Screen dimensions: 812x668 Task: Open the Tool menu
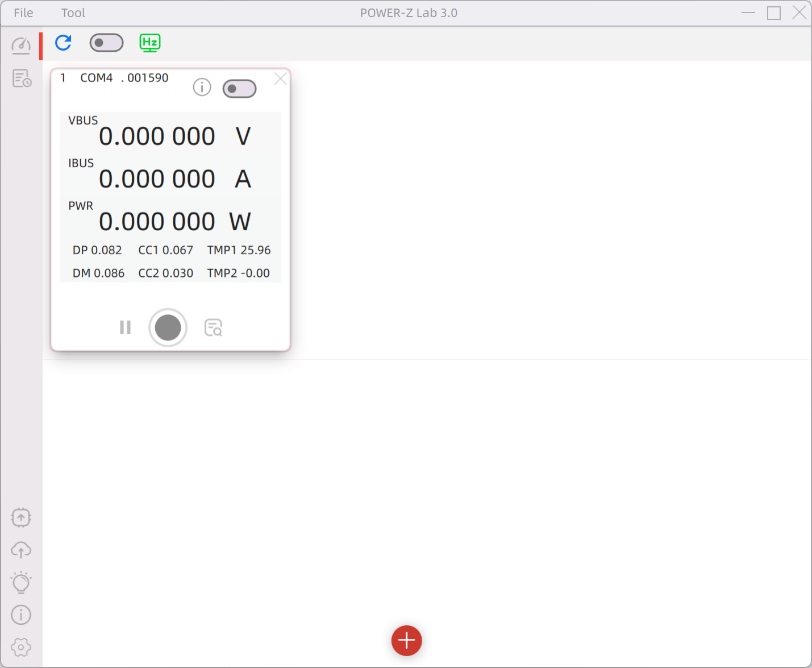pos(73,12)
